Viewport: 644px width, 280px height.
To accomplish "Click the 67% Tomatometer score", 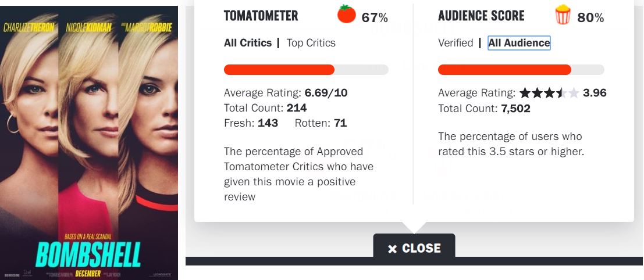I will point(375,18).
